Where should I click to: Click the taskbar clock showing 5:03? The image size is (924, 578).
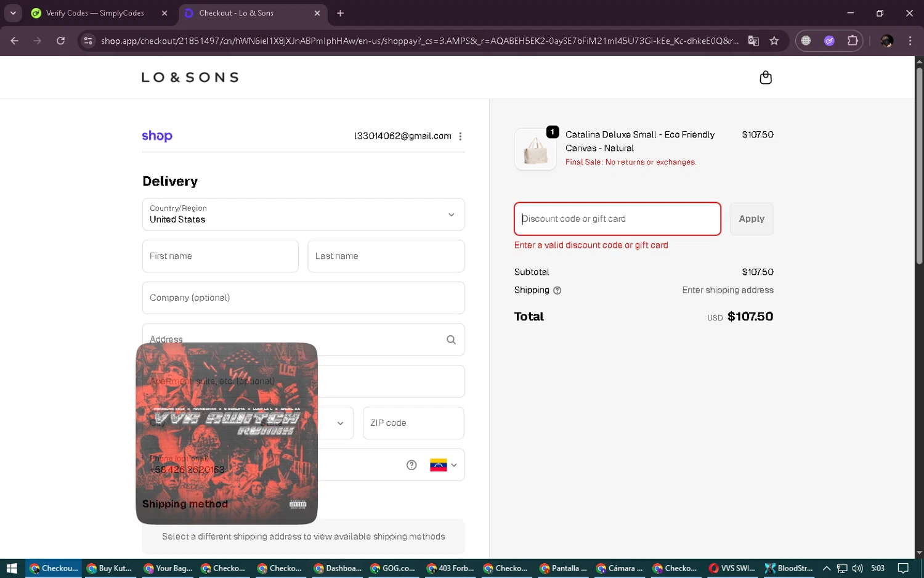[878, 568]
